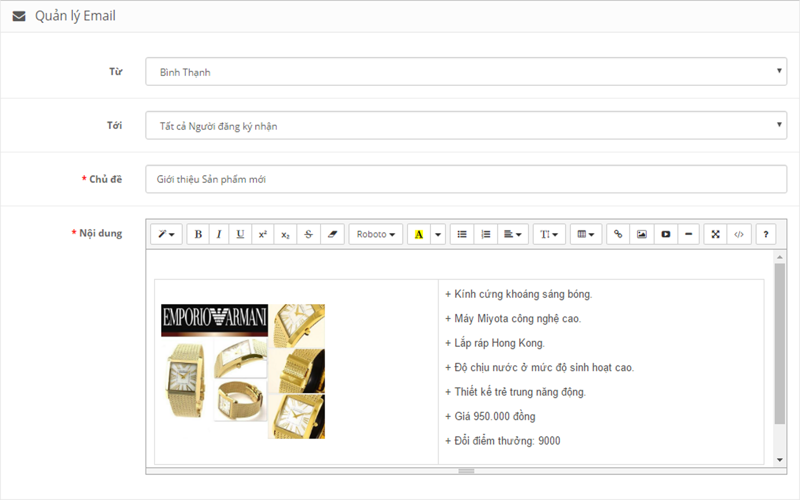The image size is (800, 500).
Task: Click the text '+ Đổi điểm thưởng: 9000'
Action: (503, 441)
